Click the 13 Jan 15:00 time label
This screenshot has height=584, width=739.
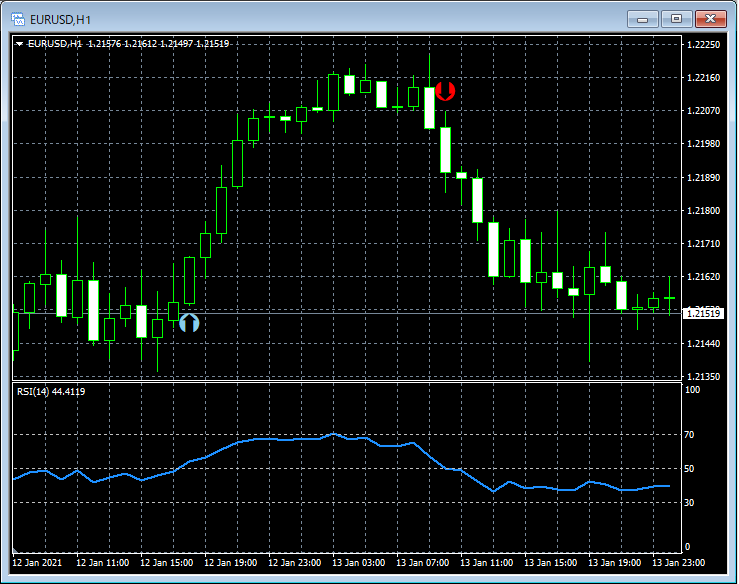click(x=550, y=563)
